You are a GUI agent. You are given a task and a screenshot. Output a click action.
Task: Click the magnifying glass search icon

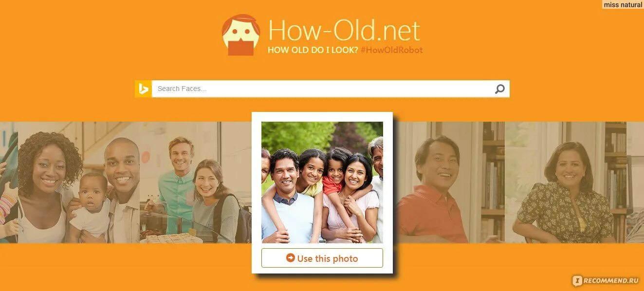tap(500, 89)
